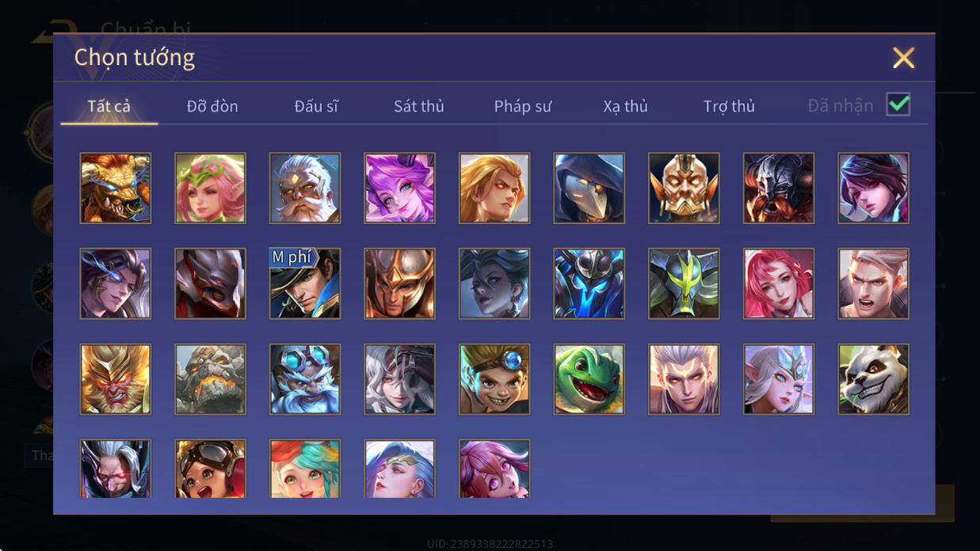The image size is (980, 551).
Task: Toggle the "Đã nhận" checkbox
Action: tap(898, 104)
